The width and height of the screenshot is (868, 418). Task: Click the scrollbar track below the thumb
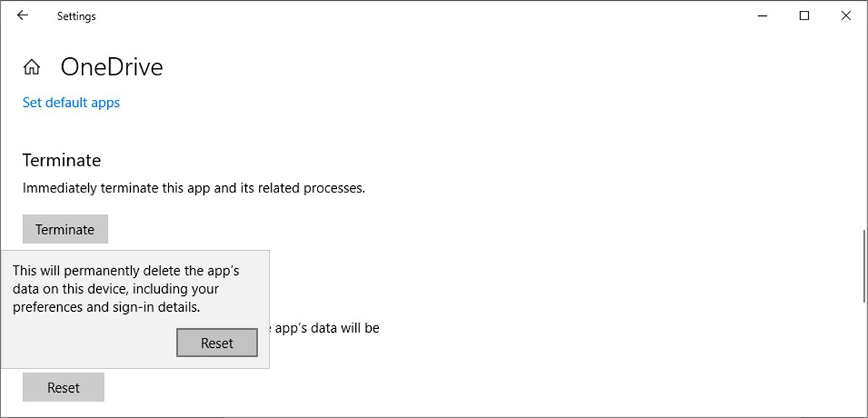pos(864,362)
